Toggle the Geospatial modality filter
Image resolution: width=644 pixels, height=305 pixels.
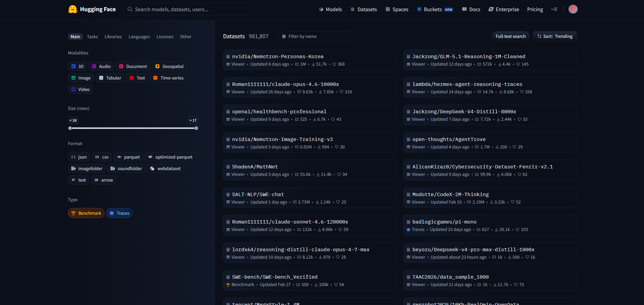pyautogui.click(x=169, y=66)
